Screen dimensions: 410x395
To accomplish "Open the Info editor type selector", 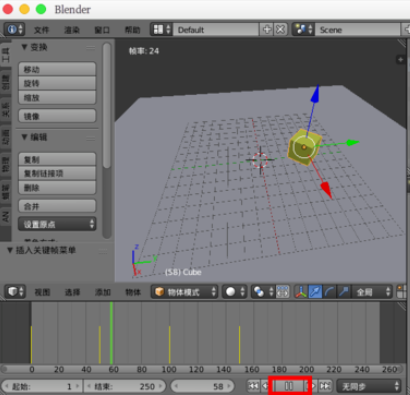I will tap(14, 29).
